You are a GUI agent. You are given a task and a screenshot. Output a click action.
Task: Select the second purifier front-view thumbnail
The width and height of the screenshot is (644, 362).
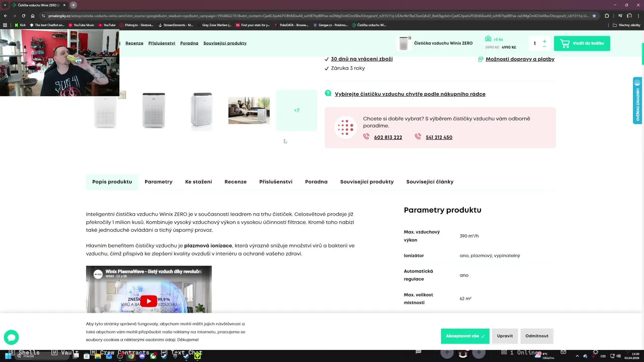pos(153,110)
